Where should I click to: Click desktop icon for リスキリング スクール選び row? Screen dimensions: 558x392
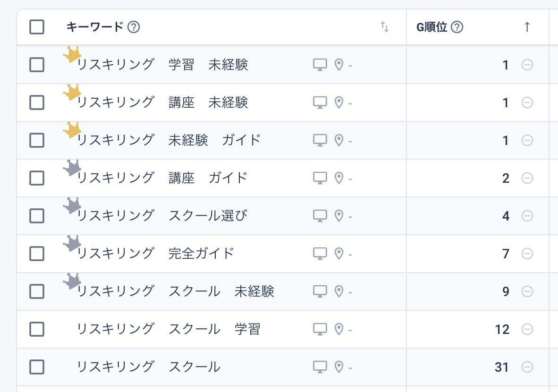pos(320,216)
